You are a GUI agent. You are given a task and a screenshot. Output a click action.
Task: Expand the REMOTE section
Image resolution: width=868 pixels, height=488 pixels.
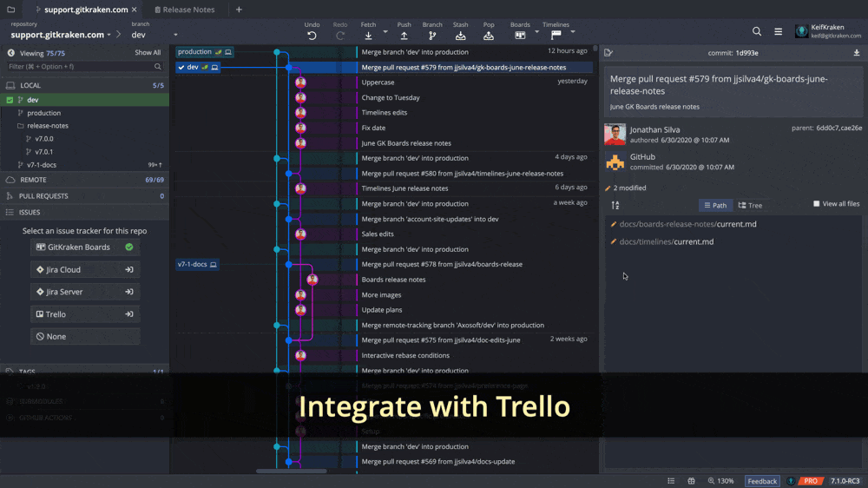point(85,180)
